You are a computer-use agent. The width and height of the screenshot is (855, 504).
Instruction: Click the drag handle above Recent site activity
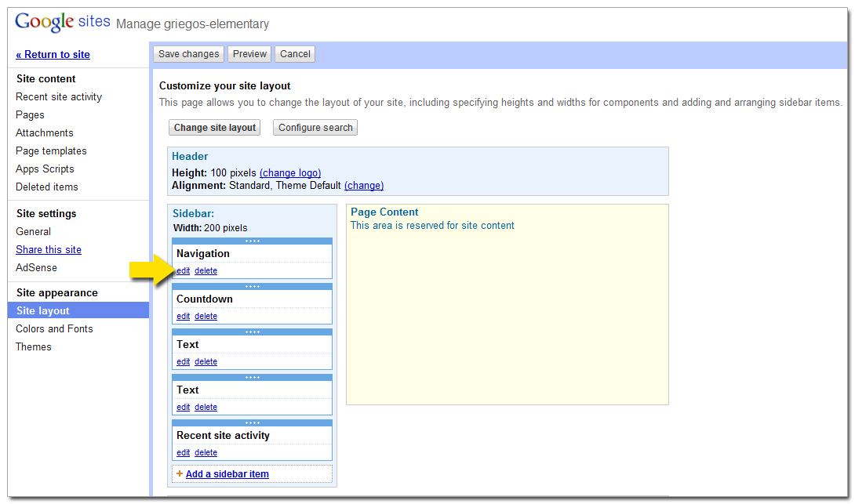point(252,422)
